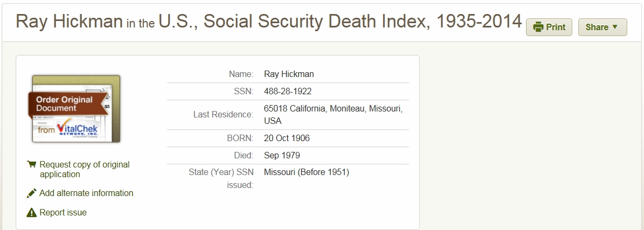
Task: Click the Ray Hickman name value
Action: tap(289, 74)
